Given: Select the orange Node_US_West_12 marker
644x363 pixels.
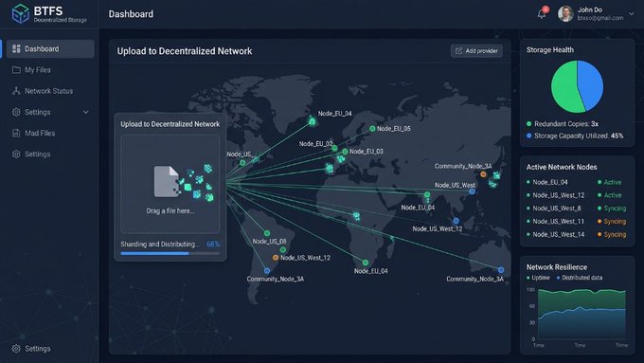Looking at the screenshot, I should point(276,258).
